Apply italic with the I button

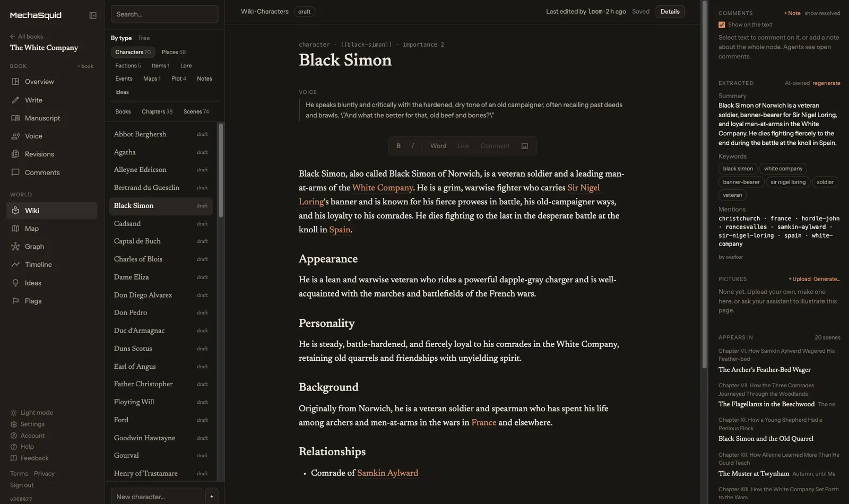point(413,146)
